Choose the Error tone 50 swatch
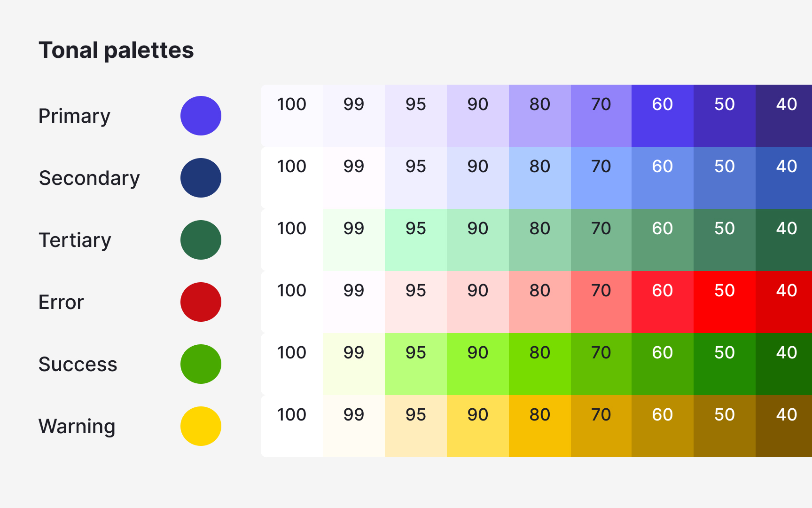Image resolution: width=812 pixels, height=508 pixels. click(724, 302)
